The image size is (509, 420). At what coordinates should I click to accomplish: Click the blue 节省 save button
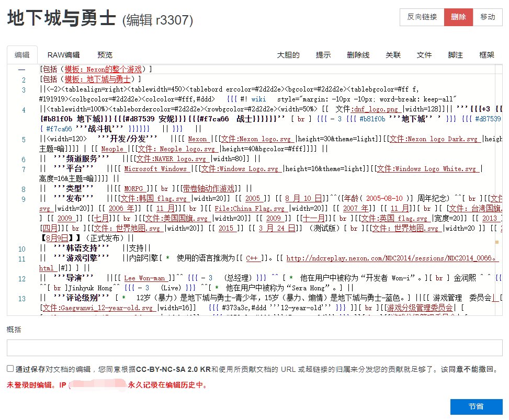tap(476, 406)
